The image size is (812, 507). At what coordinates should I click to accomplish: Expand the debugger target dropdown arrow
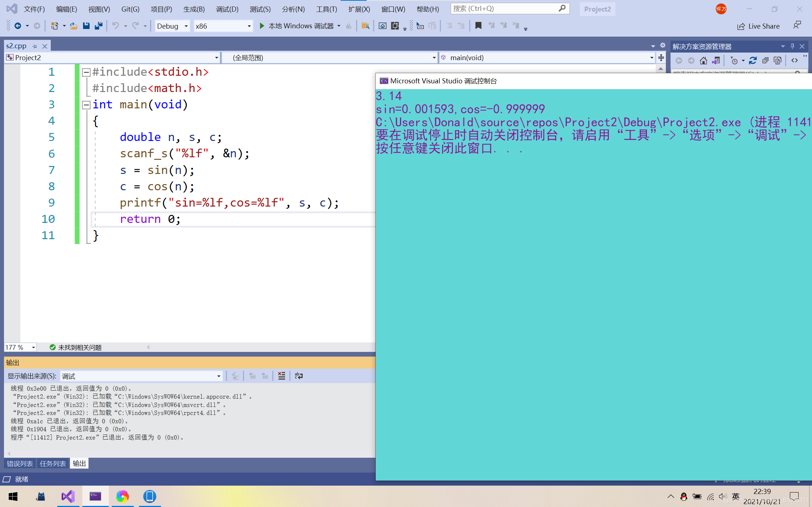[x=339, y=26]
